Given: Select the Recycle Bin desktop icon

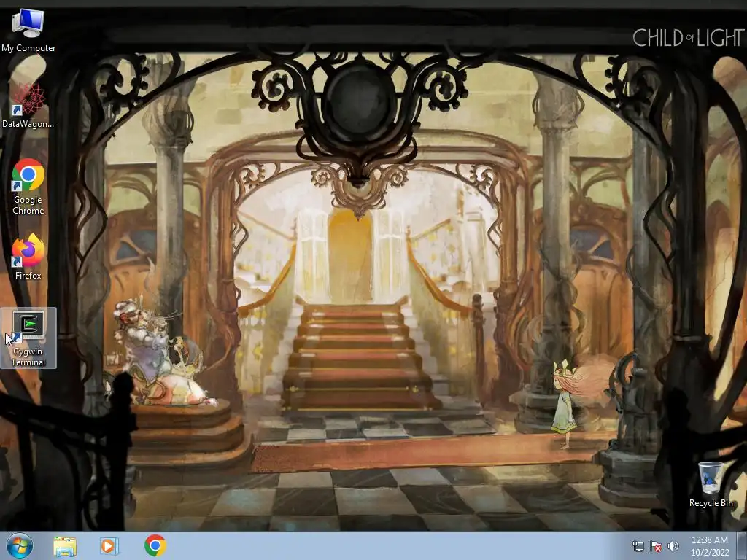Looking at the screenshot, I should 711,484.
